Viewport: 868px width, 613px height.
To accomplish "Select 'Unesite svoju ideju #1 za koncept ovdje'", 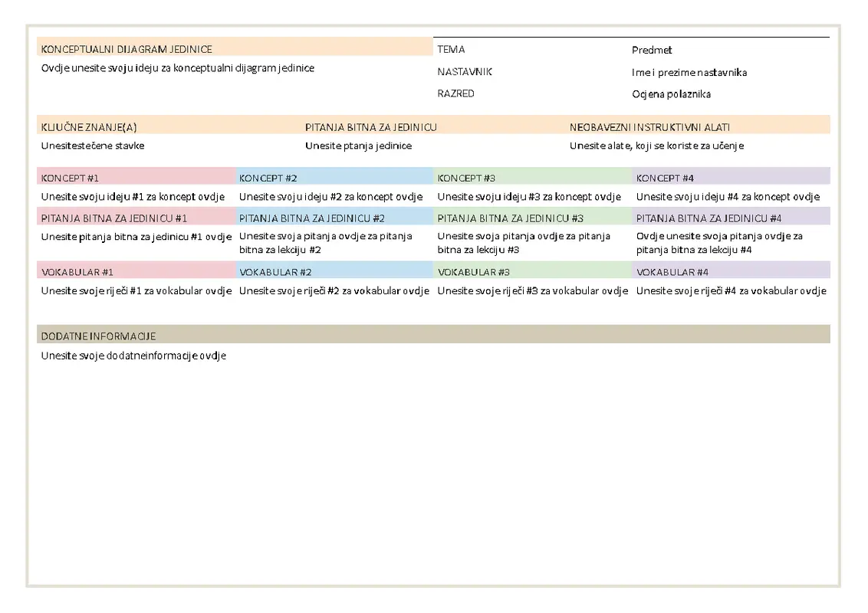I will pos(133,197).
